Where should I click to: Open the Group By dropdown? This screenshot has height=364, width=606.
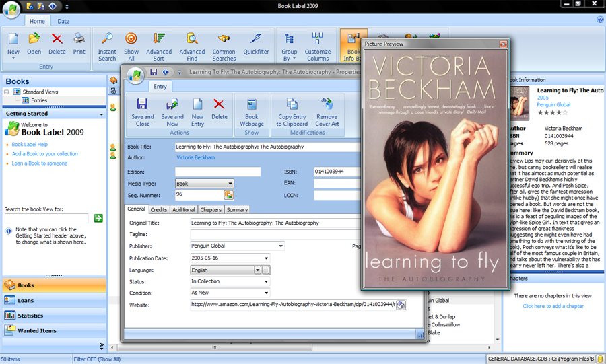point(289,47)
